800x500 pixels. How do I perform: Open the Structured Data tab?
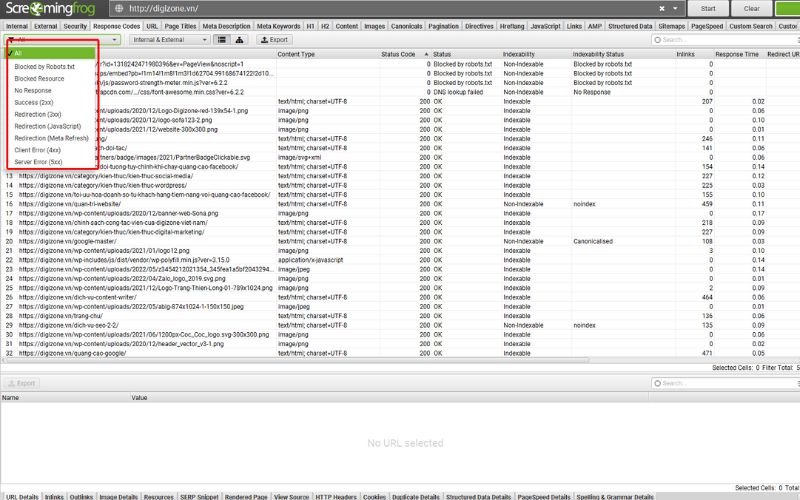(630, 26)
